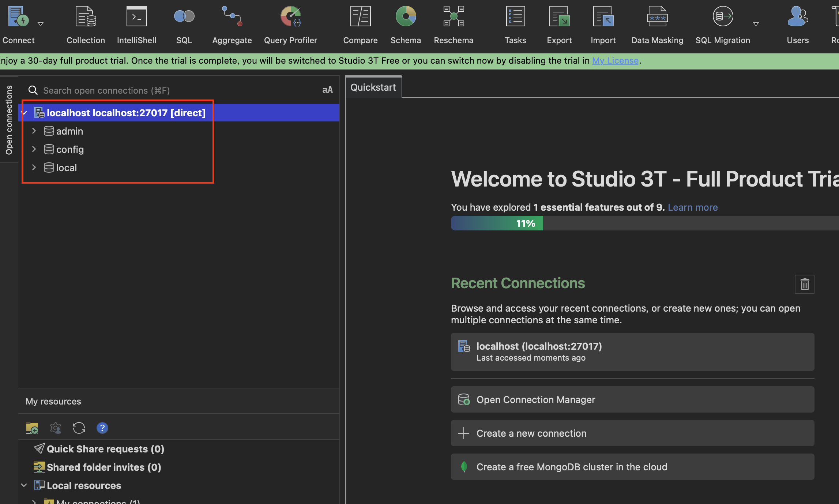
Task: Open the vertical Open connections tab
Action: (x=9, y=120)
